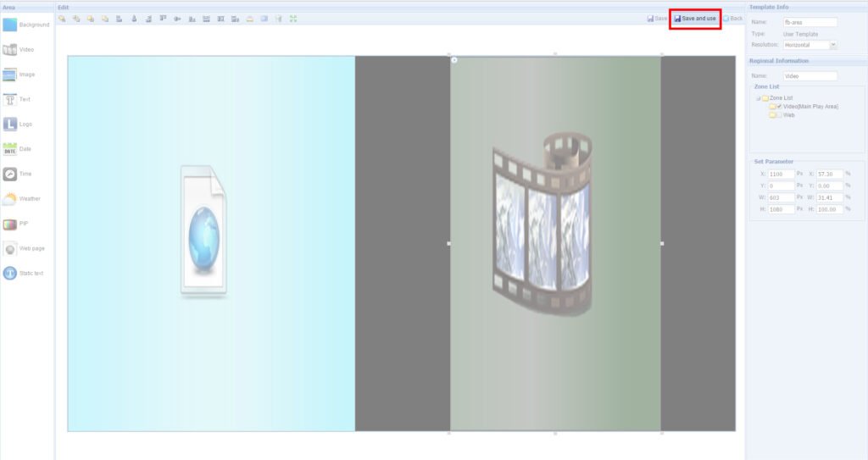The width and height of the screenshot is (868, 460).
Task: Select the Weather area icon
Action: 10,199
